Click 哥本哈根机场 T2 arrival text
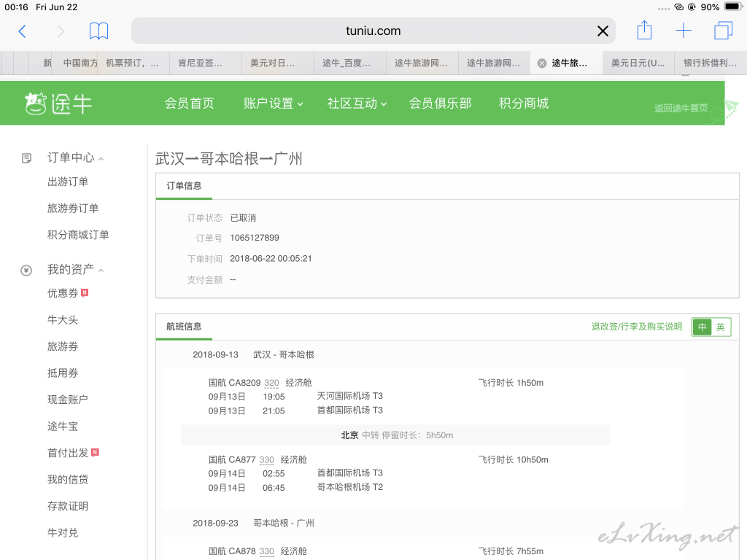 [350, 487]
